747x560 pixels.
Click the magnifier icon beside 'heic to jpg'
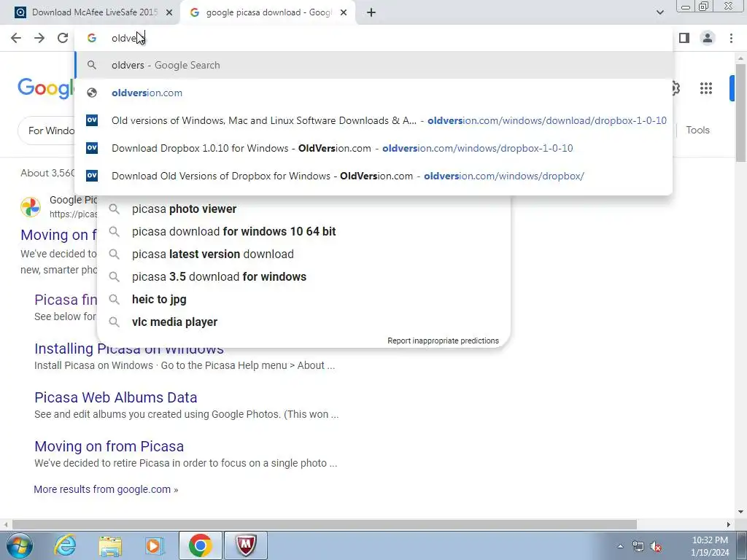[x=115, y=300]
